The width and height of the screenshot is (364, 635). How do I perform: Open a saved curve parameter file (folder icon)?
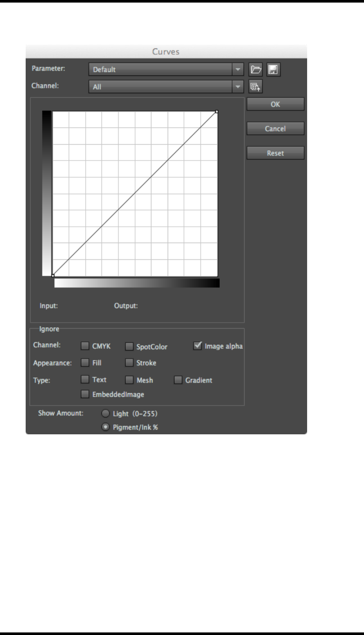coord(256,69)
